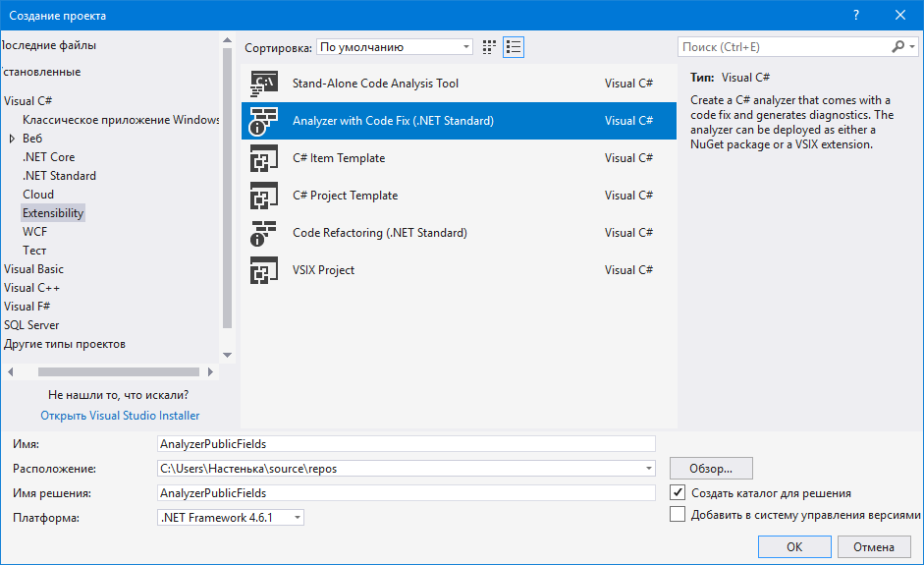Select the .NET Core category
Screen dimensions: 924x565
point(49,157)
